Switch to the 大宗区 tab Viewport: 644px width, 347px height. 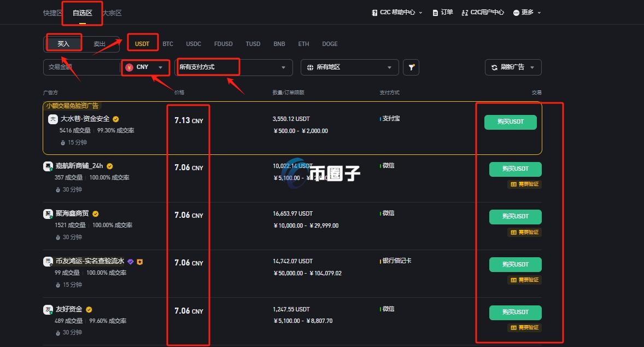coord(111,12)
